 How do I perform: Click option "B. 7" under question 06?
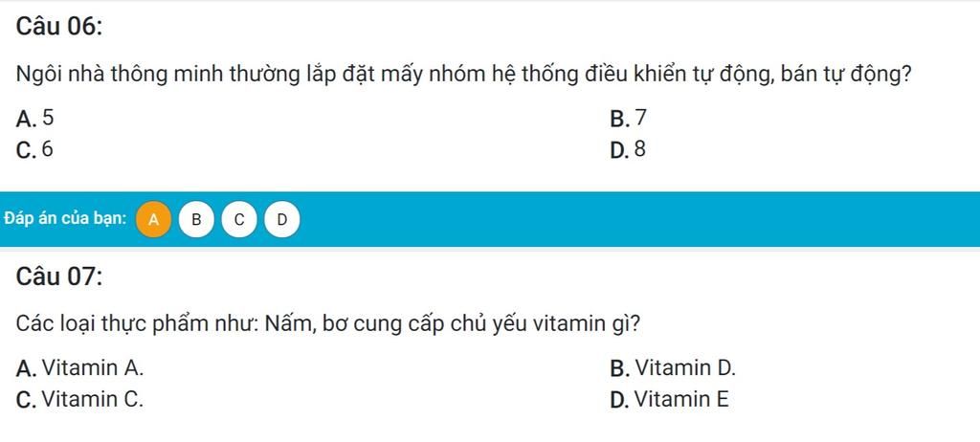point(629,119)
